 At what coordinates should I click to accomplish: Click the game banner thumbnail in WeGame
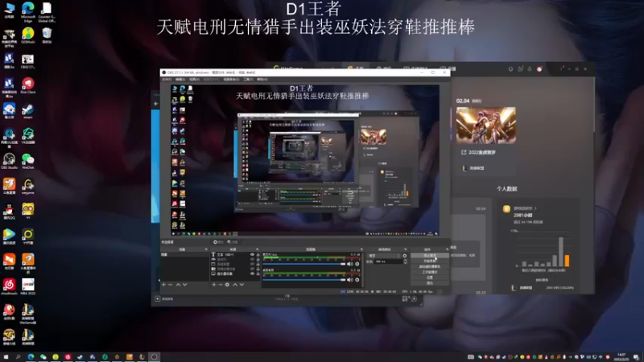(x=486, y=125)
